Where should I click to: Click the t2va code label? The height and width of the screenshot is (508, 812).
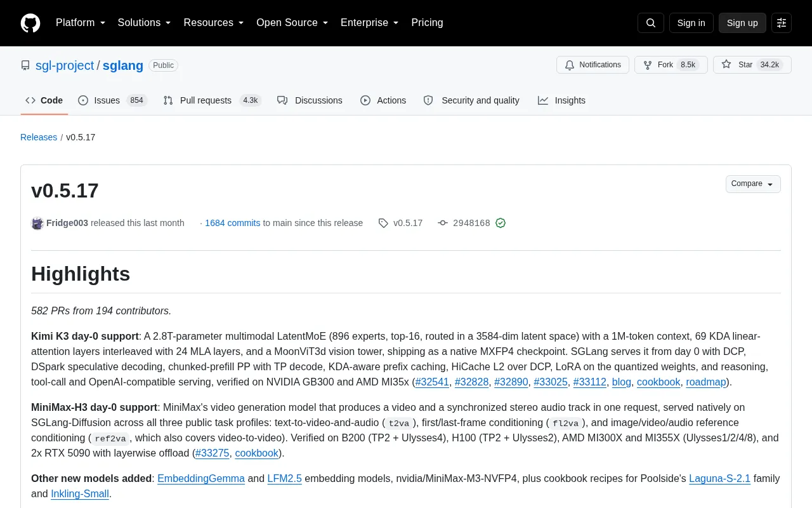coord(399,423)
